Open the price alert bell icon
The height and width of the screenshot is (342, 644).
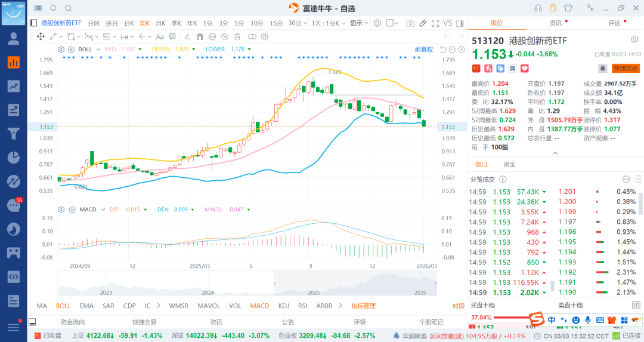click(603, 69)
